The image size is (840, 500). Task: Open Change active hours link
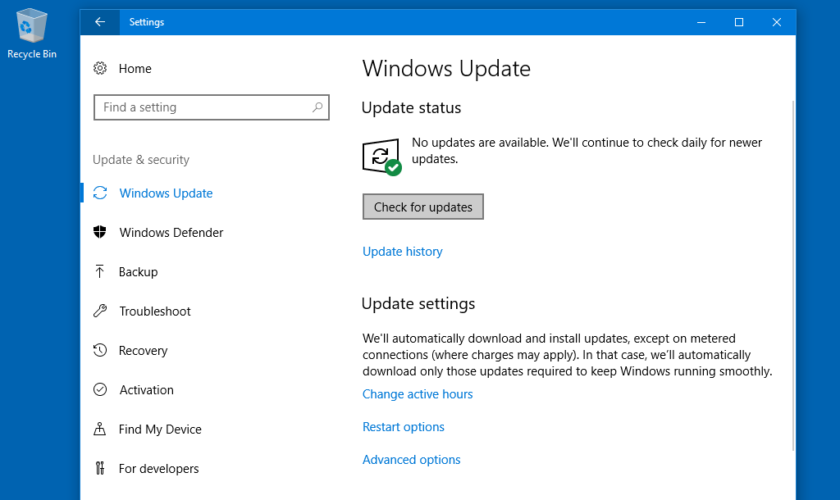(417, 394)
